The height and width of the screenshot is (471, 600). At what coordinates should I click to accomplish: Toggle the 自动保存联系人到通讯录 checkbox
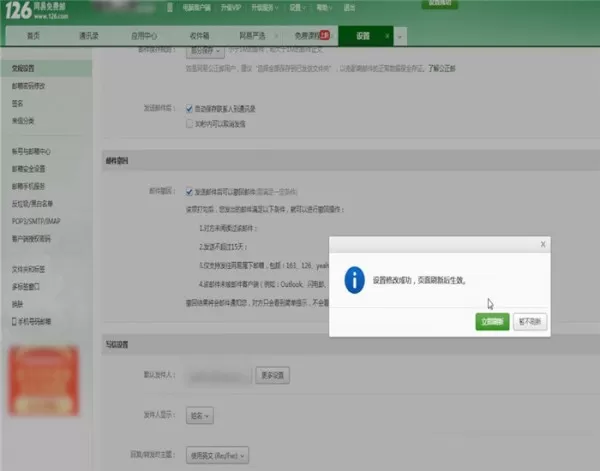click(x=189, y=109)
